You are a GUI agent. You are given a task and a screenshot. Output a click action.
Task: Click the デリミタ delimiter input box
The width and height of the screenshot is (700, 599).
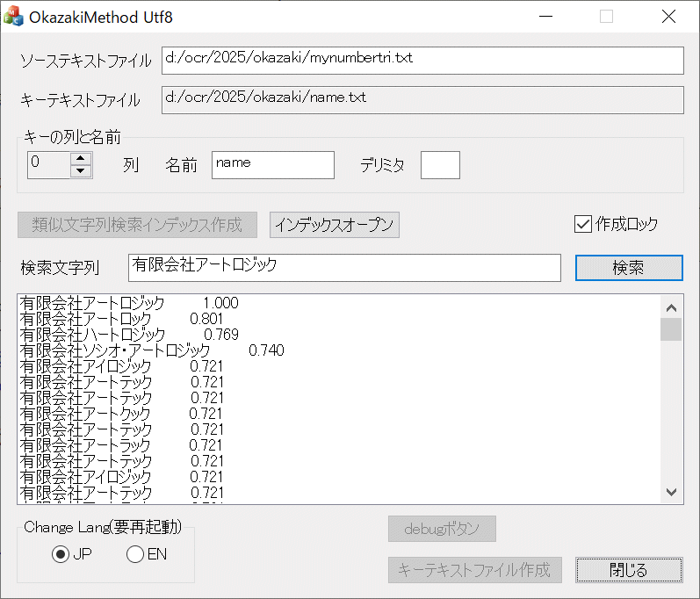tap(440, 165)
